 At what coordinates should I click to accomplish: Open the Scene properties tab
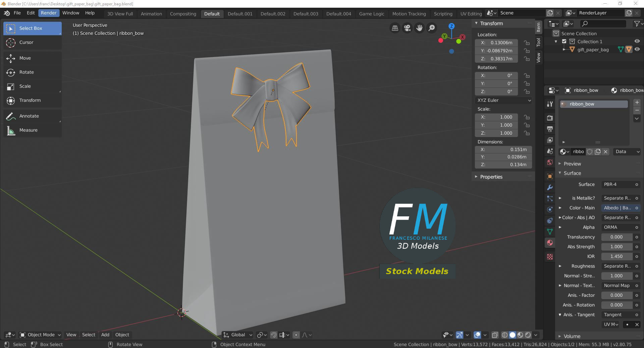pyautogui.click(x=550, y=151)
